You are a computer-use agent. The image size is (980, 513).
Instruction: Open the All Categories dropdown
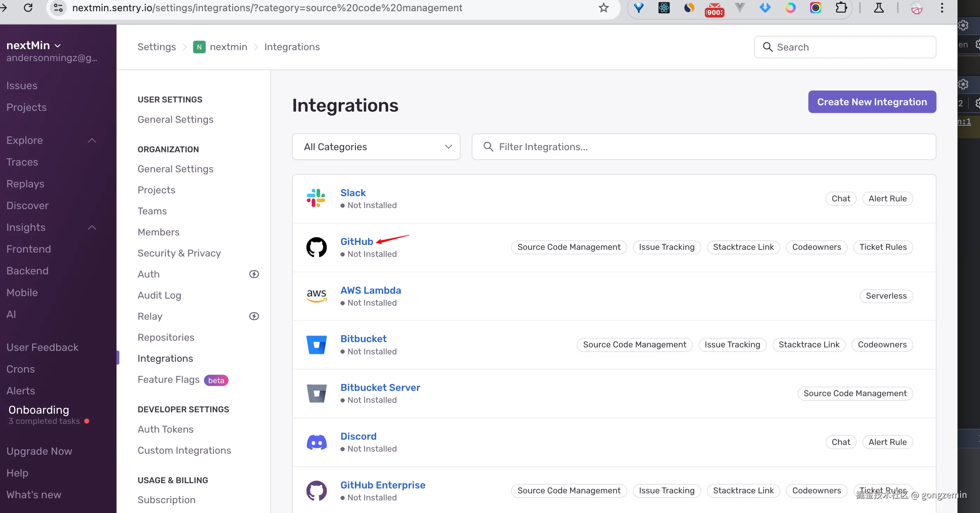376,147
